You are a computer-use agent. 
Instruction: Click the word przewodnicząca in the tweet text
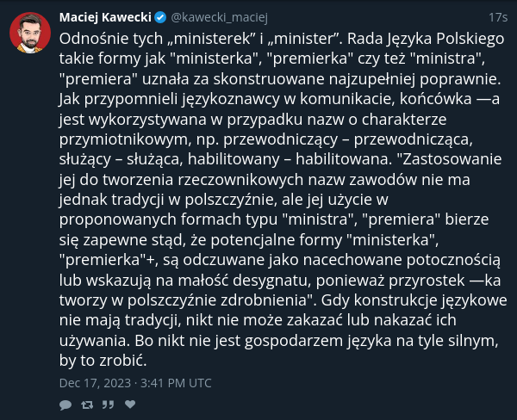coord(413,139)
